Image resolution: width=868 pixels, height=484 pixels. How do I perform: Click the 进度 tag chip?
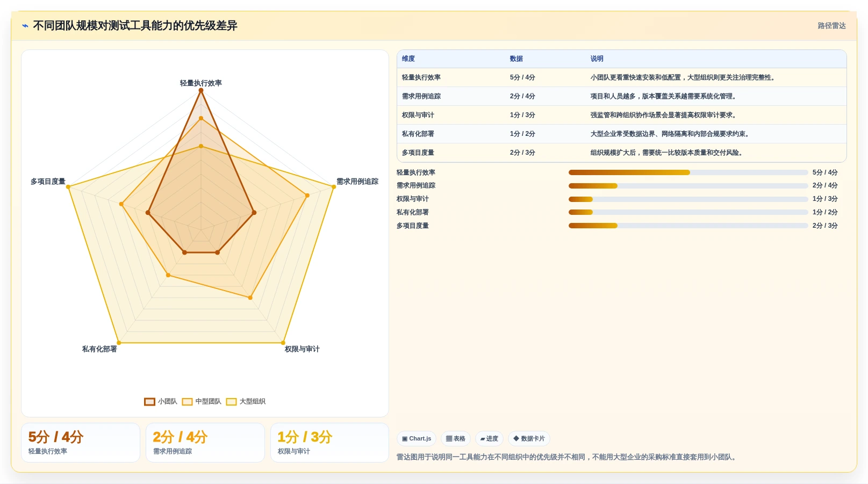point(489,439)
